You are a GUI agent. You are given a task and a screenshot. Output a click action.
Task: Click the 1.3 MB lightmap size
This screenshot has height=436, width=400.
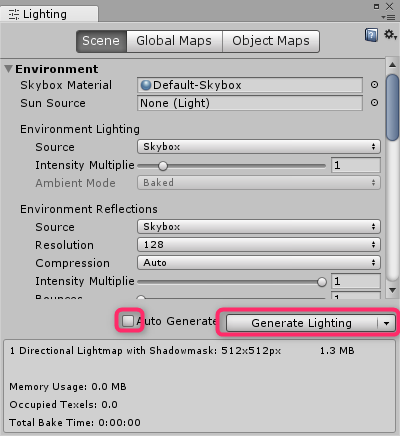pos(337,351)
